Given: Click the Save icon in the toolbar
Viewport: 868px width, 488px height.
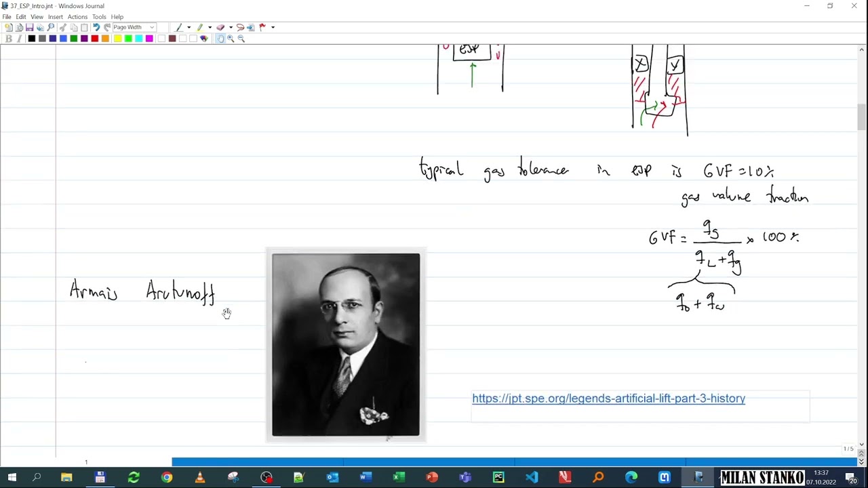Looking at the screenshot, I should click(29, 27).
